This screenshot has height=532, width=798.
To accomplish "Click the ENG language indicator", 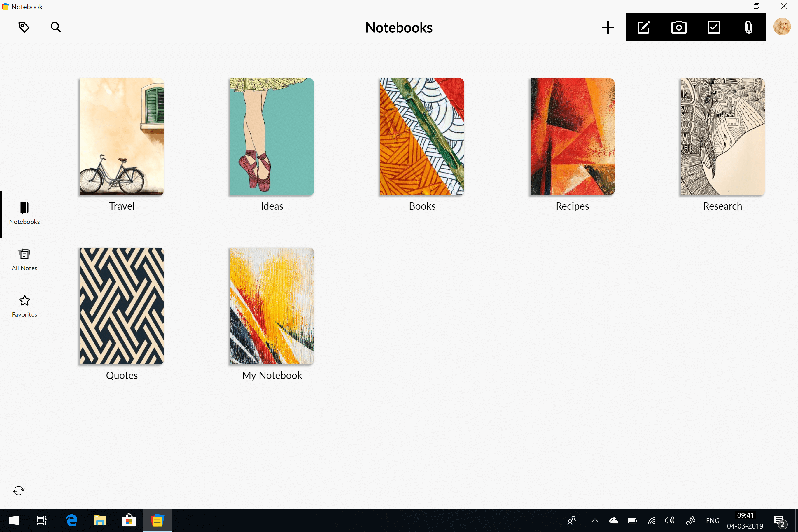I will tap(713, 521).
